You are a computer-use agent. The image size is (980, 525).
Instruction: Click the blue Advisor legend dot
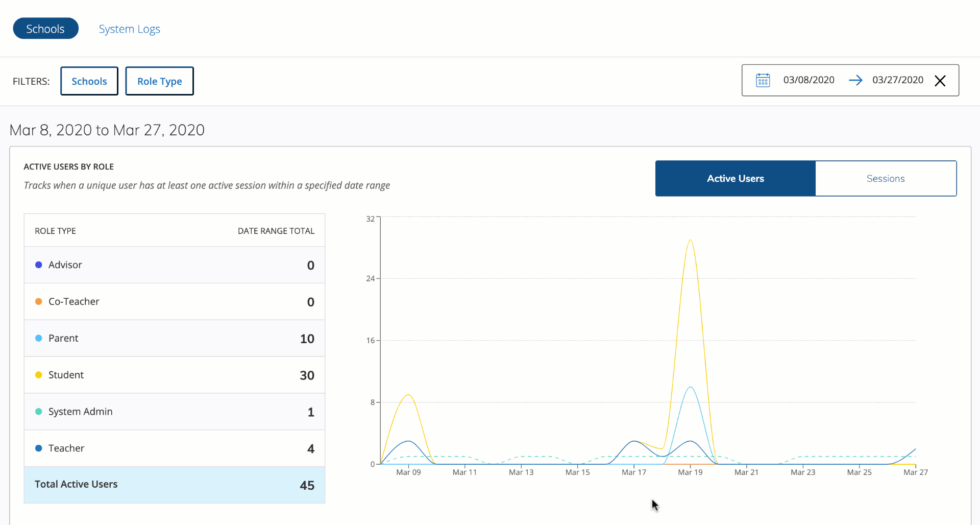pos(38,265)
